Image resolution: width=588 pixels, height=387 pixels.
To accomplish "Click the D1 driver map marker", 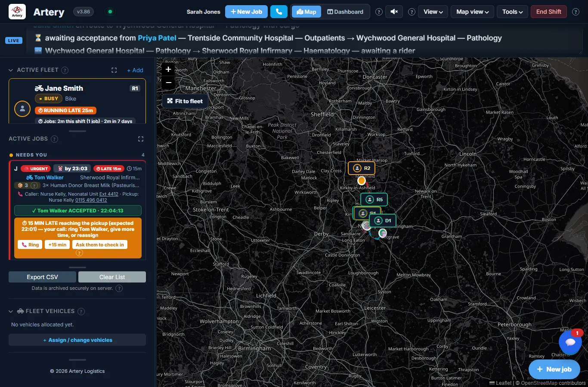I will click(383, 221).
